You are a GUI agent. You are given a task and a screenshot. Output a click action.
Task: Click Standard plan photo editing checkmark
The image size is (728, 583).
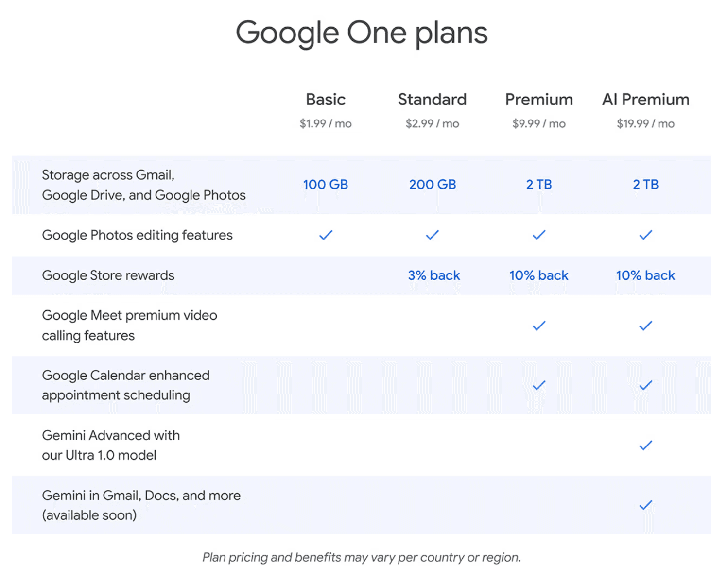432,235
